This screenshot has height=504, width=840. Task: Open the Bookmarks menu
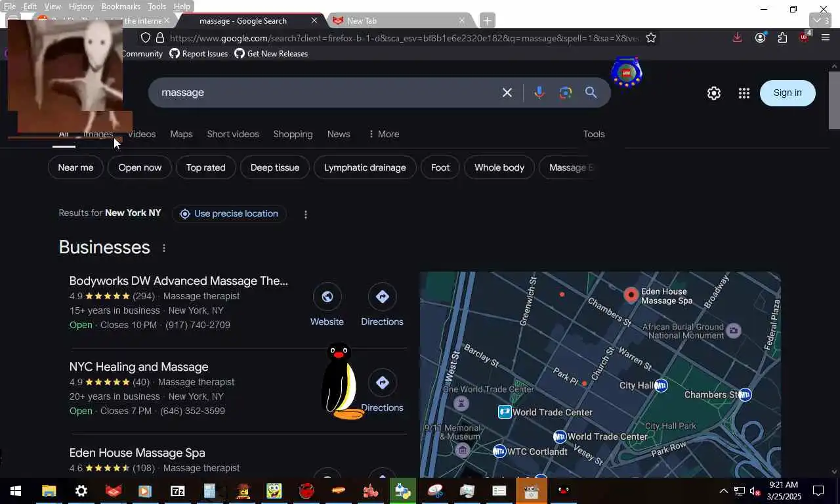tap(121, 7)
